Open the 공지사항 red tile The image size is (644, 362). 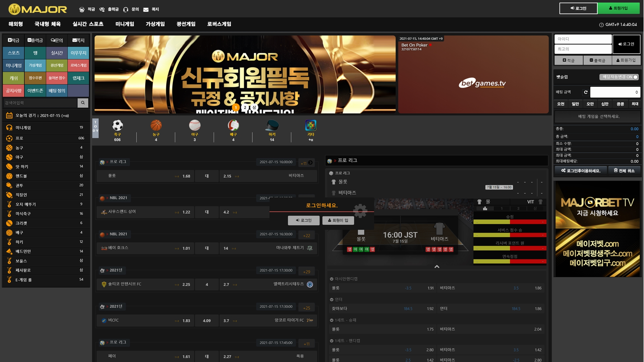14,91
